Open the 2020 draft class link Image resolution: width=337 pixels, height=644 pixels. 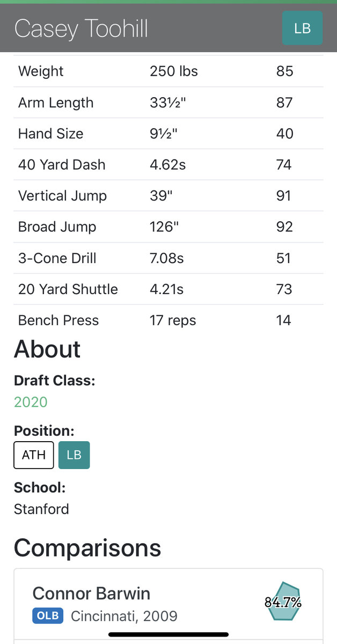pyautogui.click(x=31, y=402)
